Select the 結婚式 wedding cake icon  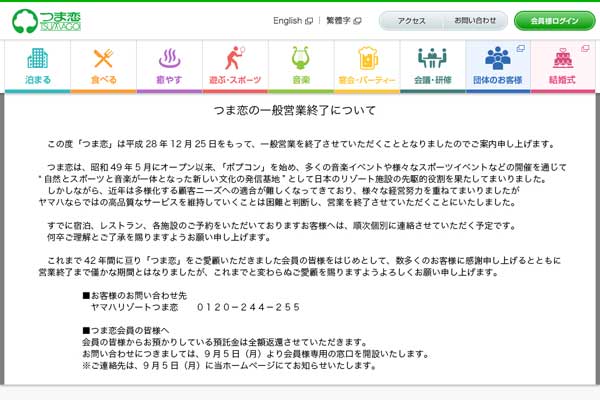562,58
